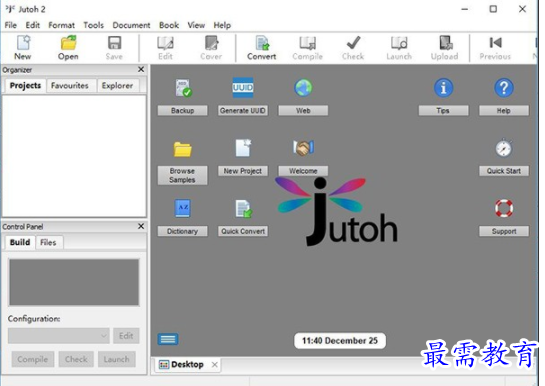Click the Dictionary button label

[182, 231]
